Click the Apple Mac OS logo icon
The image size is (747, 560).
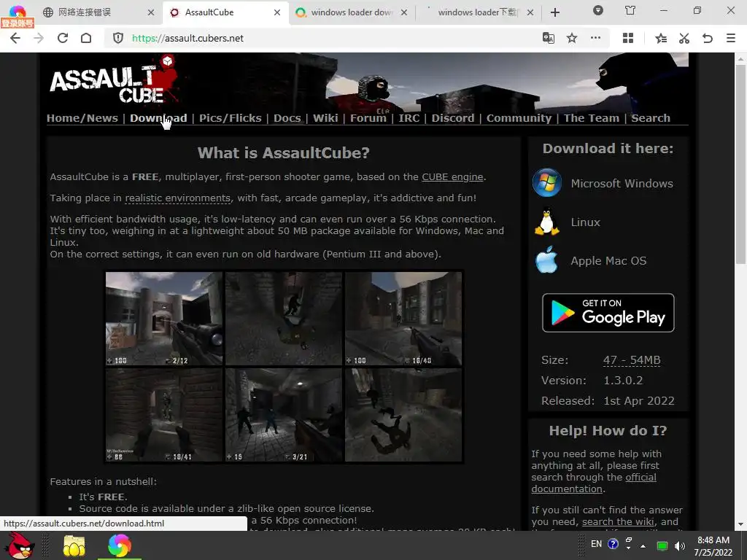[546, 260]
